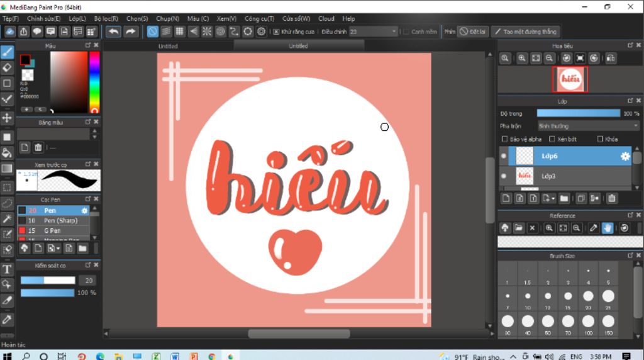The image size is (644, 360).
Task: Open the Điều chỉnh value dropdown
Action: point(374,31)
